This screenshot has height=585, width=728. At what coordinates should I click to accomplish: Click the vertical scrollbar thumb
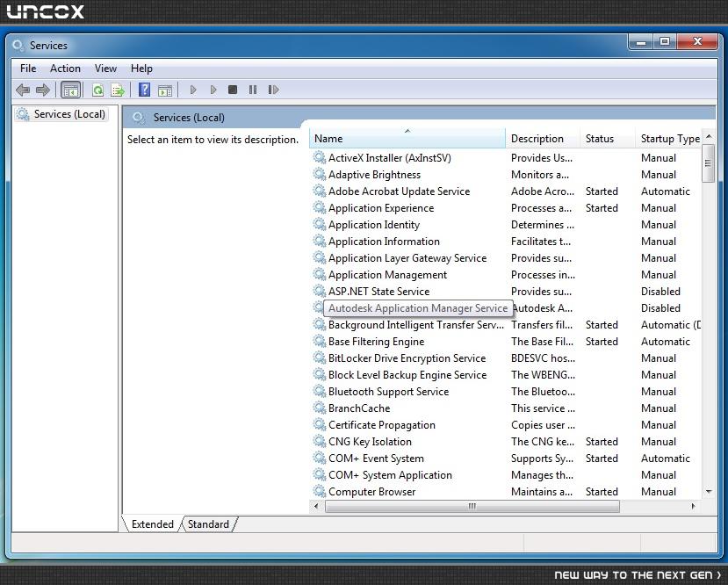point(708,163)
